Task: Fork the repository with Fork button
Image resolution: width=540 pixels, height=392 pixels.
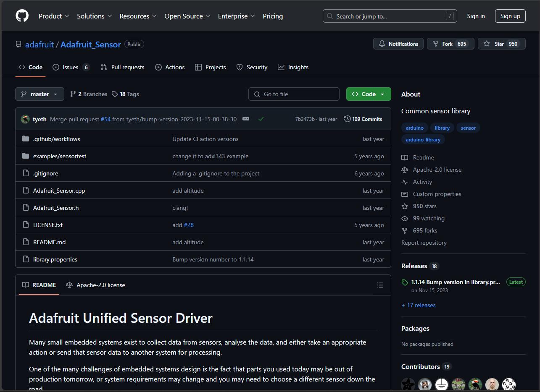Action: click(x=450, y=44)
